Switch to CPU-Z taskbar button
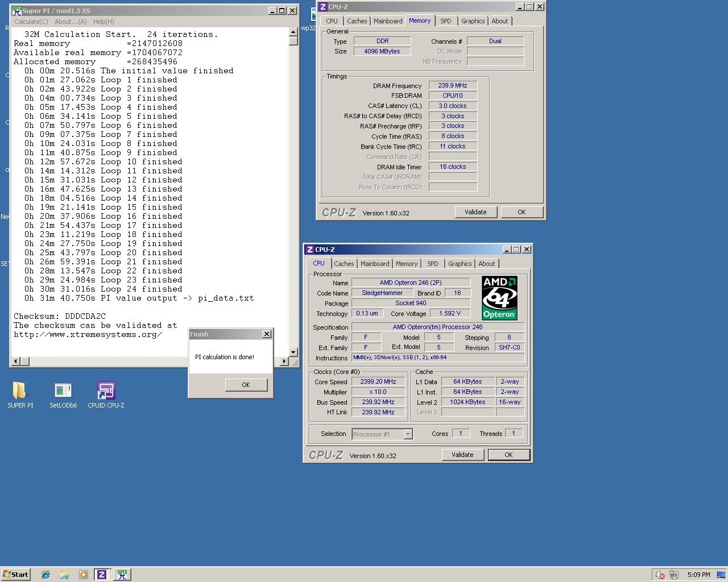Screen dimensions: 728x582 point(102,575)
